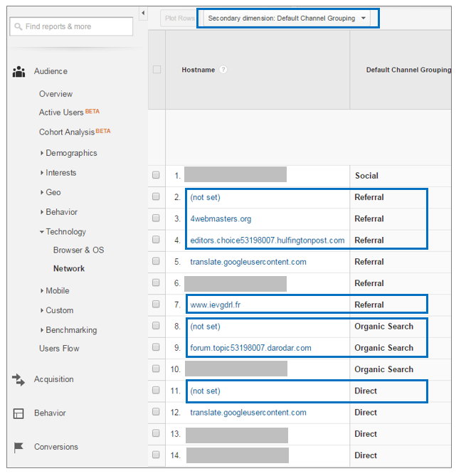Open the Conversions section
Image resolution: width=466 pixels, height=476 pixels.
click(56, 447)
